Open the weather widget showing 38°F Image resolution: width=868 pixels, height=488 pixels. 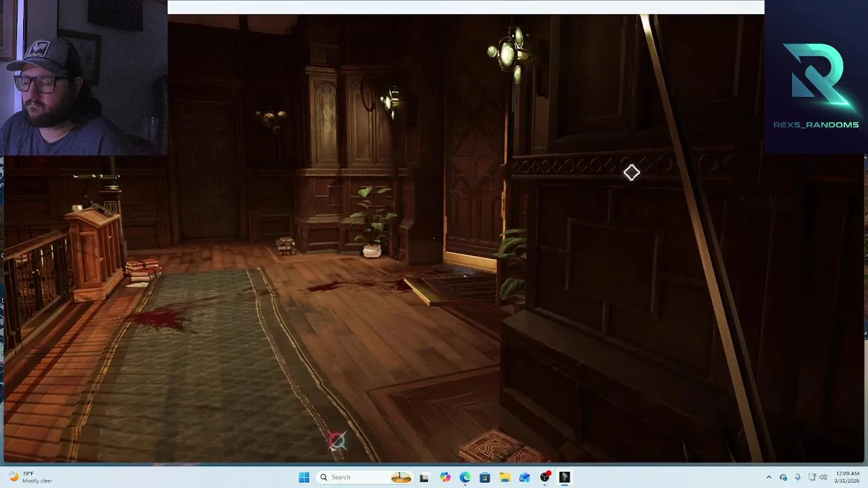[x=31, y=477]
